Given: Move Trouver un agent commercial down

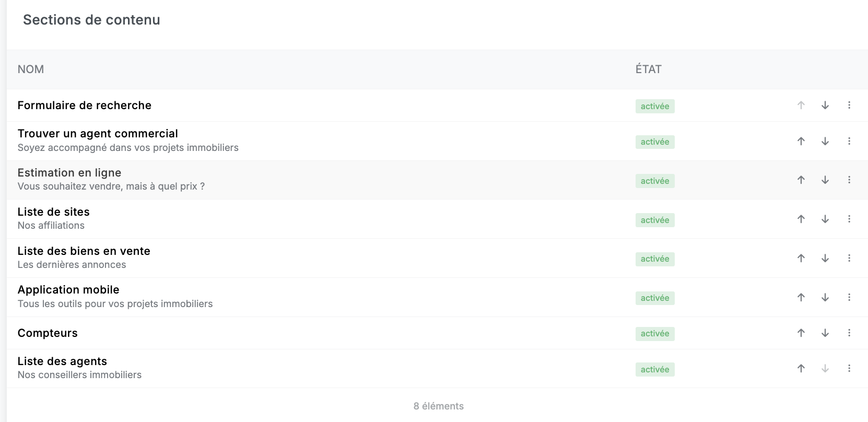Looking at the screenshot, I should click(825, 141).
